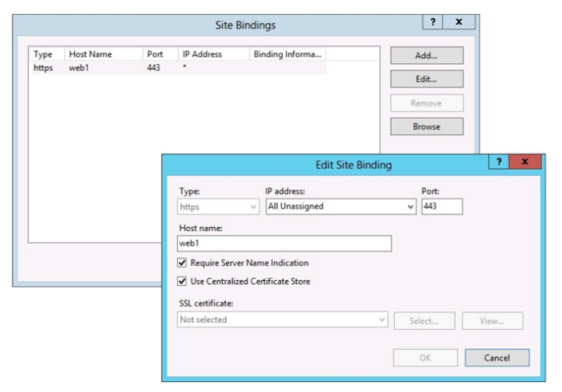Toggle Require Server Name Indication checkbox

pos(182,262)
